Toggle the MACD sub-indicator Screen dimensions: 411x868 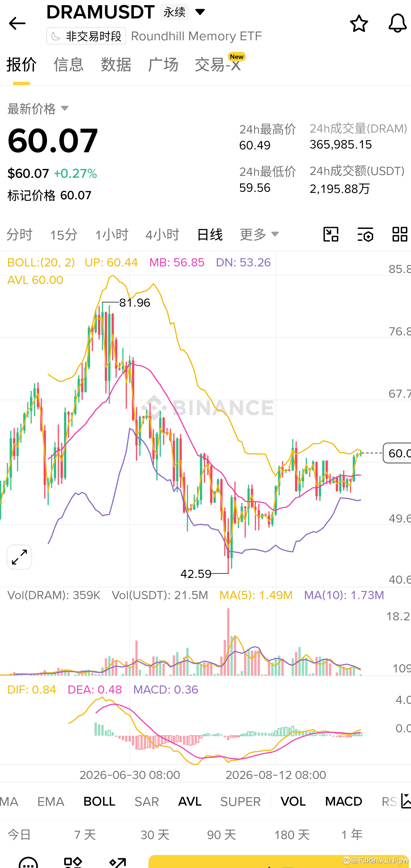[x=343, y=801]
